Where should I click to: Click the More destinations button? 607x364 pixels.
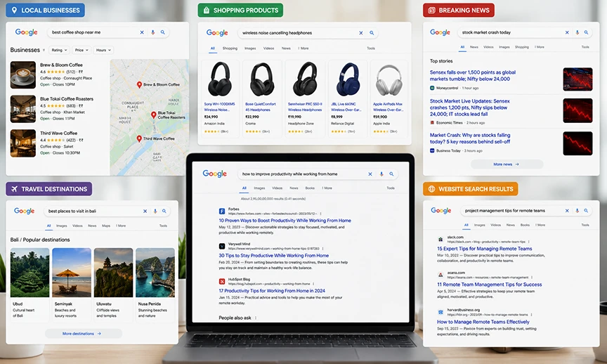pos(83,333)
